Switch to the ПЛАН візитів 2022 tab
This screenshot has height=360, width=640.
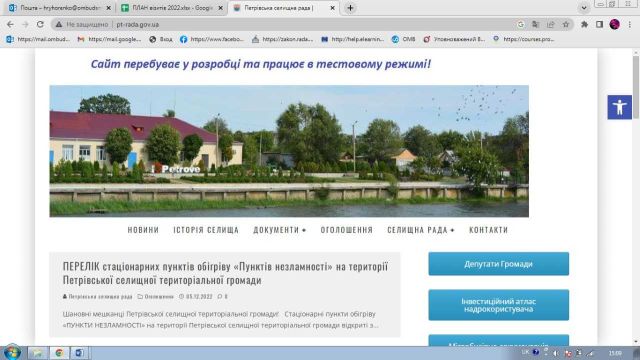coord(172,8)
